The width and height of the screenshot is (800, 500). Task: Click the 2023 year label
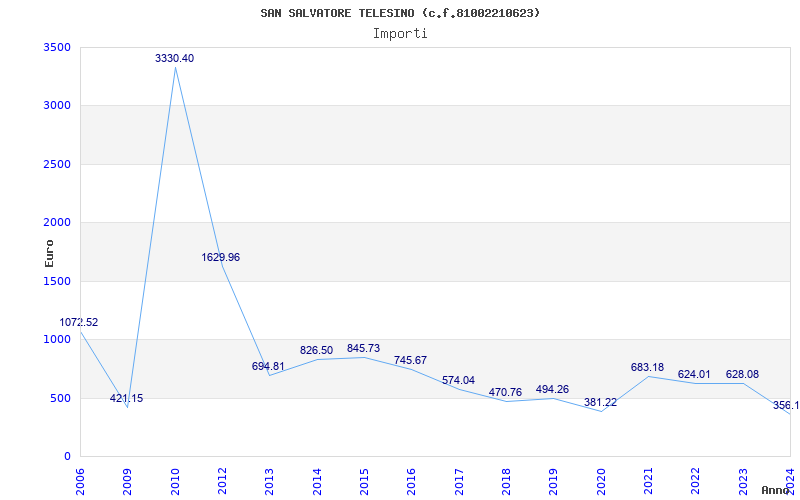click(x=743, y=482)
